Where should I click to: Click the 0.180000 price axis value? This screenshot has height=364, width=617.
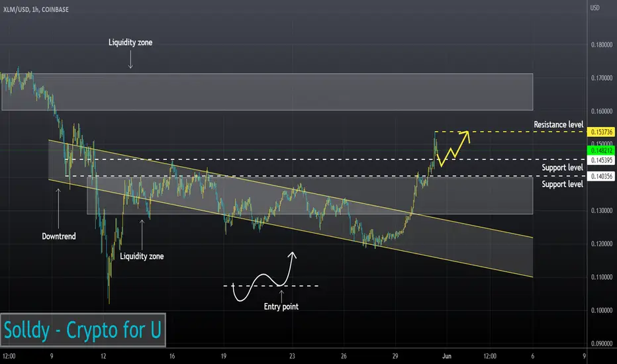(x=602, y=45)
